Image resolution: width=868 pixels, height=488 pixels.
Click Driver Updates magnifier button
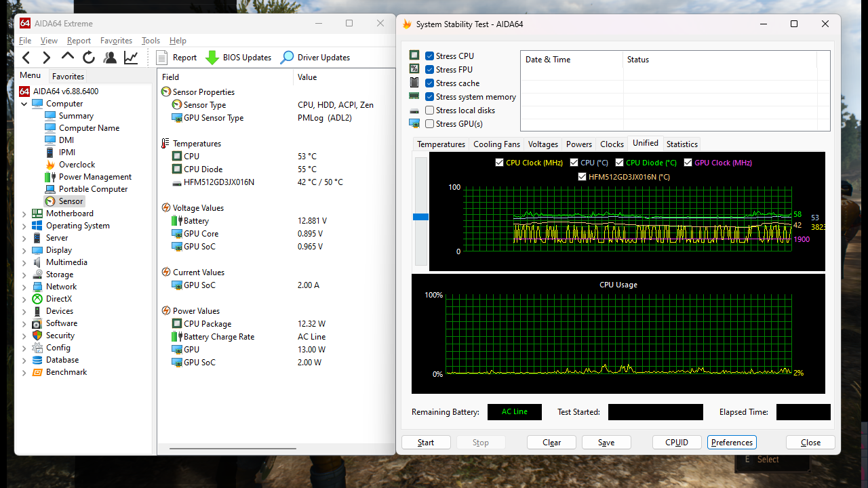[315, 58]
